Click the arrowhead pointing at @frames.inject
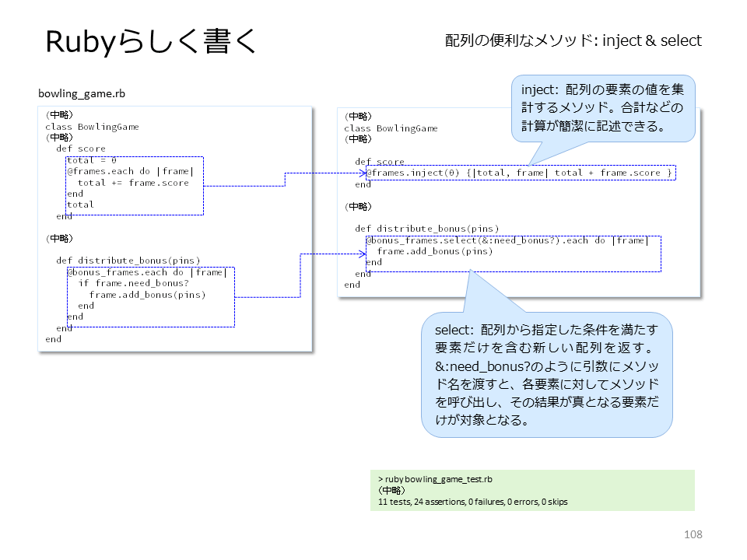 [363, 173]
